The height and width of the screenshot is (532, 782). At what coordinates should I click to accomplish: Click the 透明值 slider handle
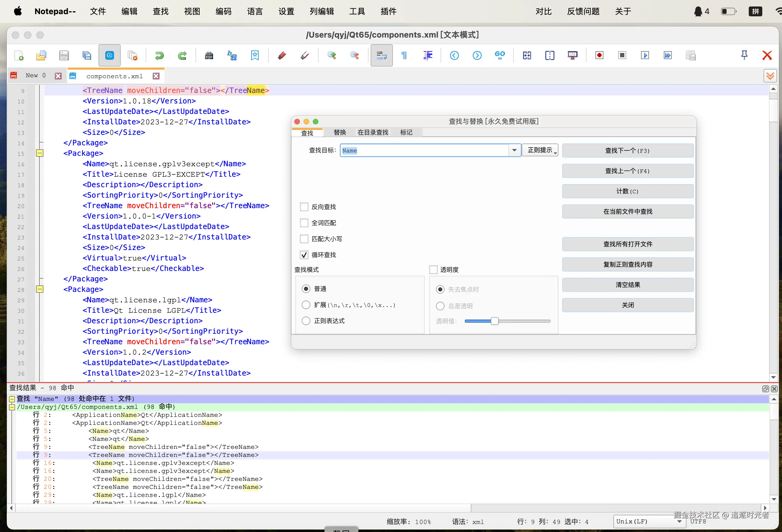494,321
